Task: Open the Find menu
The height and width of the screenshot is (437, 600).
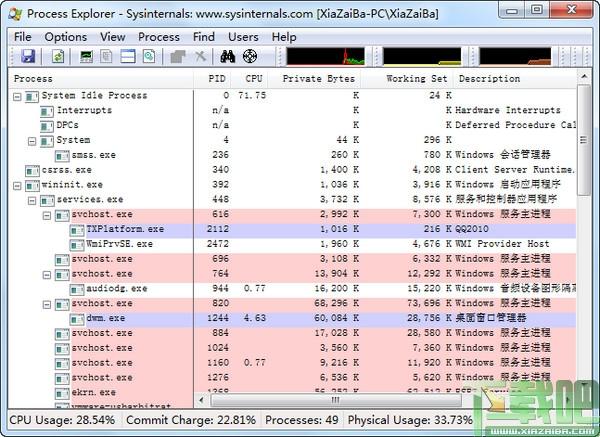Action: [x=204, y=37]
